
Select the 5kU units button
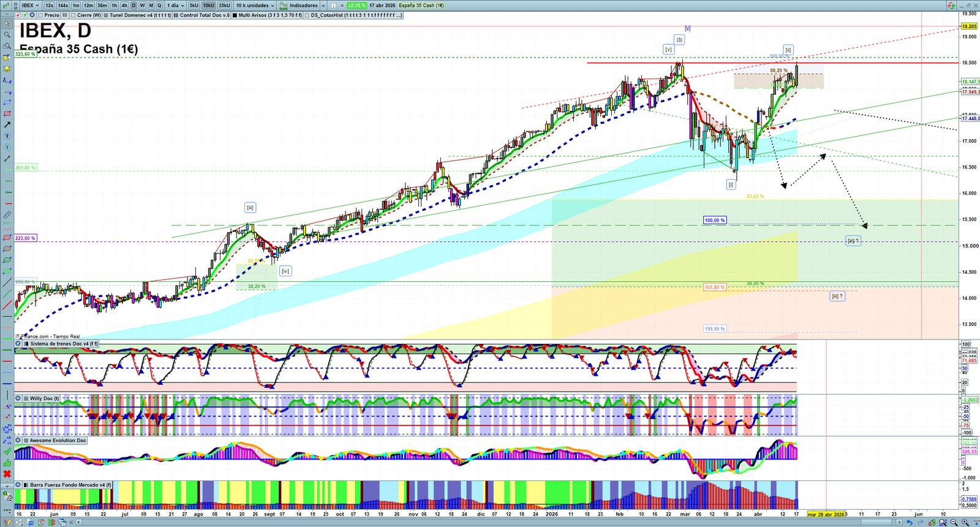pyautogui.click(x=194, y=6)
